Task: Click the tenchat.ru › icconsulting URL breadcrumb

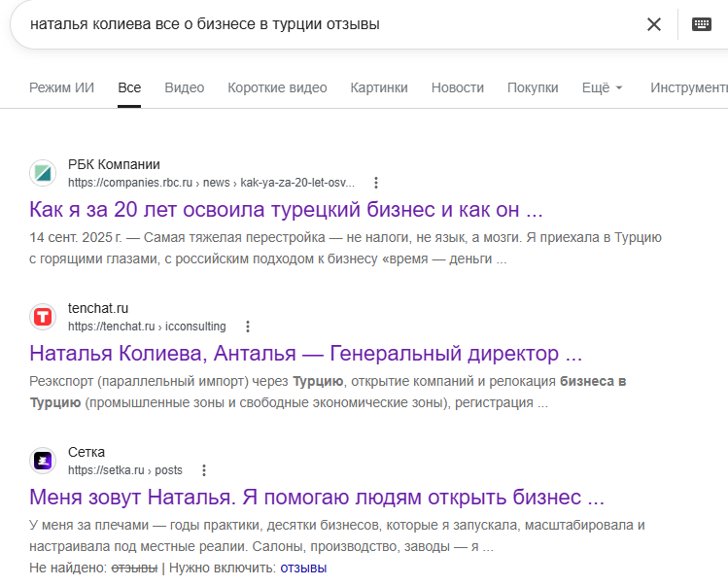Action: point(147,327)
